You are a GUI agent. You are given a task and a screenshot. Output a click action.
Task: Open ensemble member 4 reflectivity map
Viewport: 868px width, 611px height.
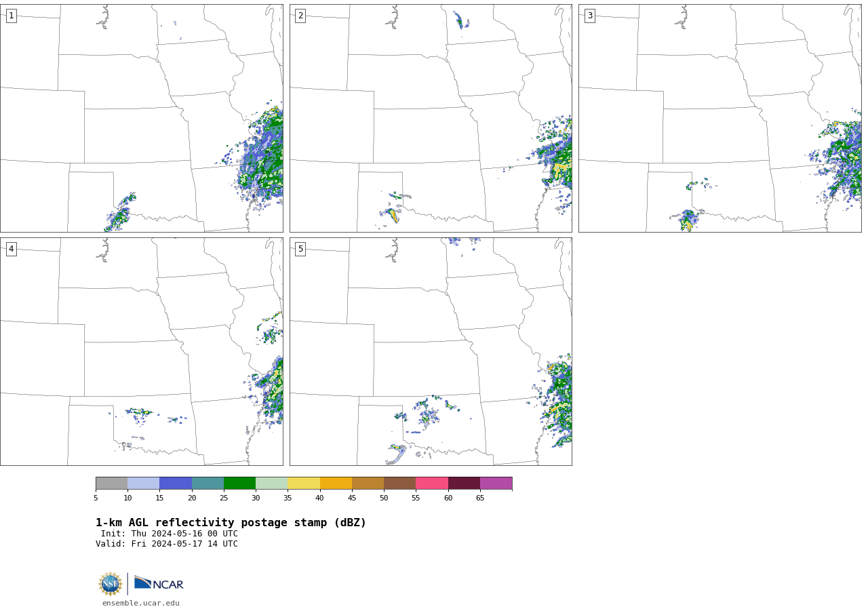click(141, 351)
